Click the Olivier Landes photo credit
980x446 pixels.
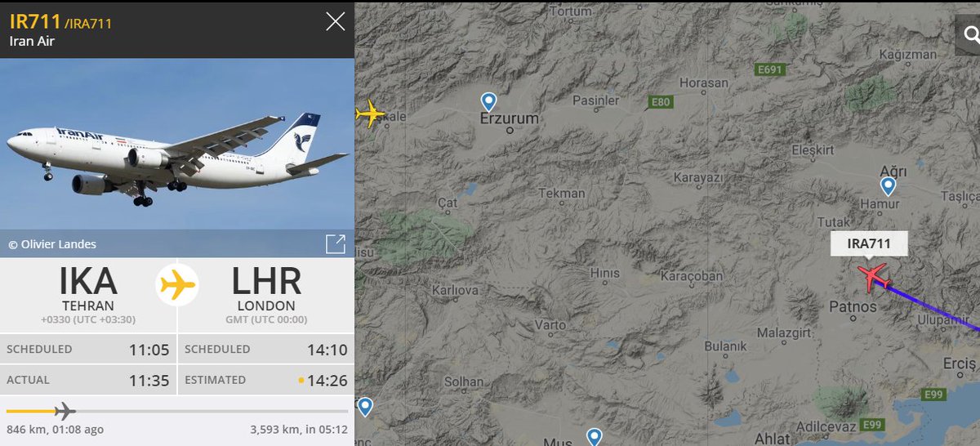(52, 243)
